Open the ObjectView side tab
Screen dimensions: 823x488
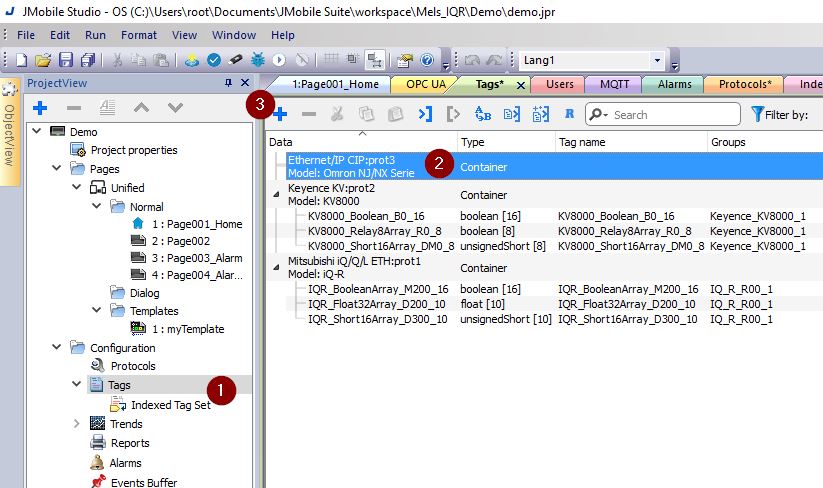click(x=9, y=134)
